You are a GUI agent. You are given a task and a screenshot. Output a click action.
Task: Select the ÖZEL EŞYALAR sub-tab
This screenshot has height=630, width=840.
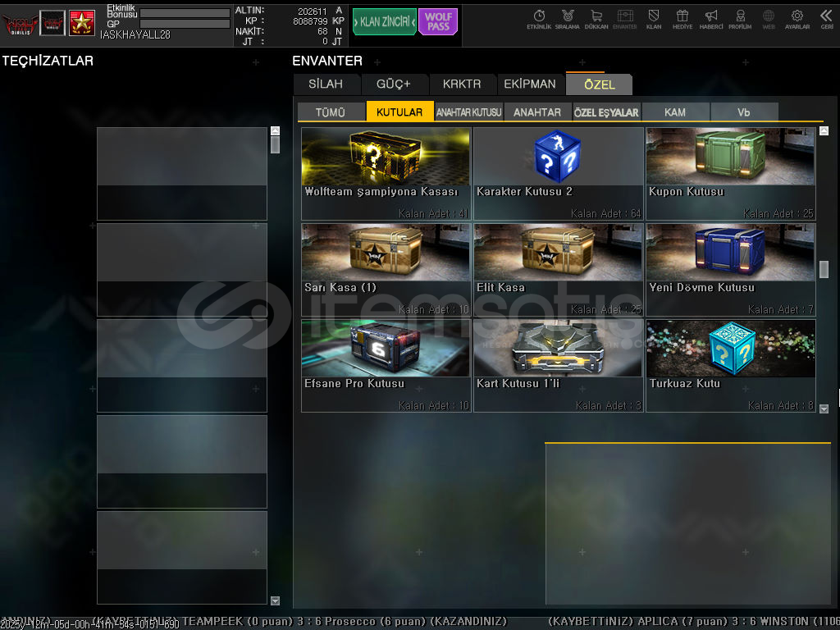[x=606, y=112]
